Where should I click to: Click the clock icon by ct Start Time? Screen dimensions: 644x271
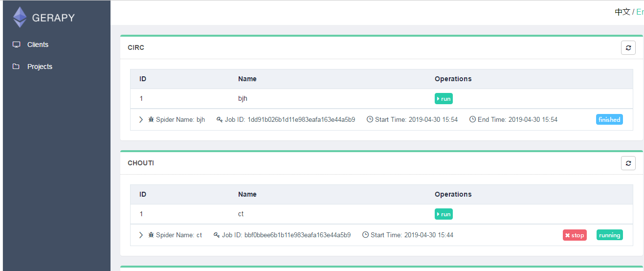point(365,235)
